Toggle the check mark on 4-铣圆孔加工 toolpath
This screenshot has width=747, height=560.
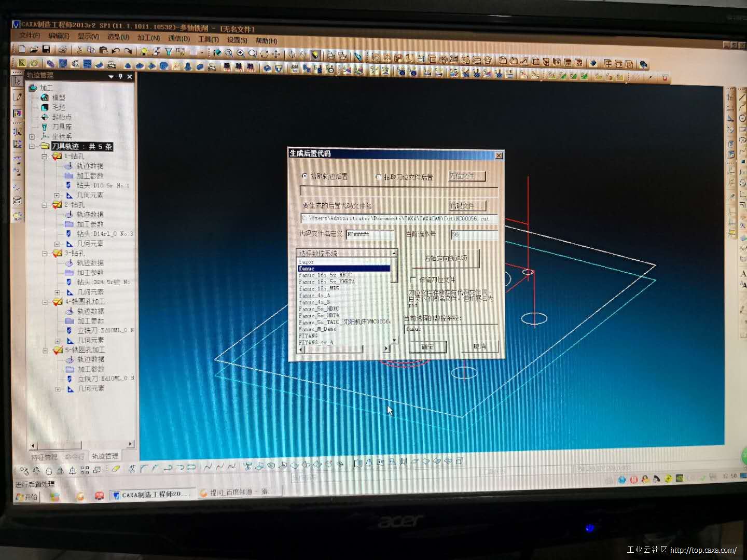tap(58, 301)
